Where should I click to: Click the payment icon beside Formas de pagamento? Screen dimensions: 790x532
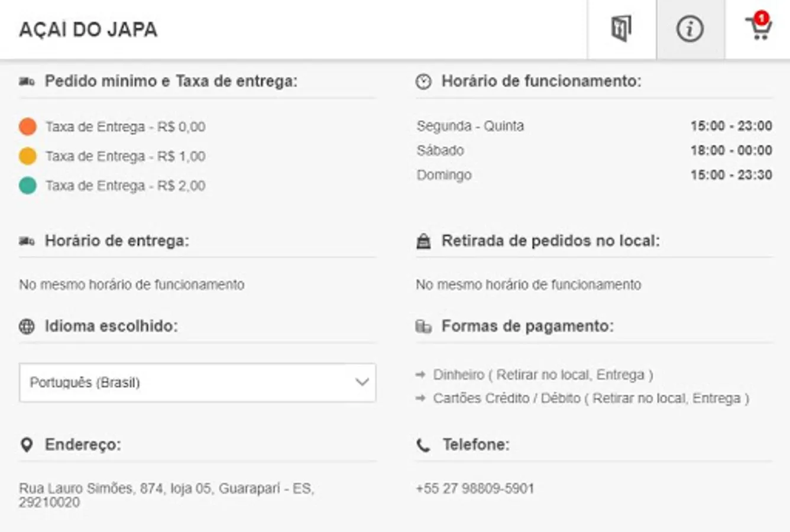pyautogui.click(x=423, y=326)
